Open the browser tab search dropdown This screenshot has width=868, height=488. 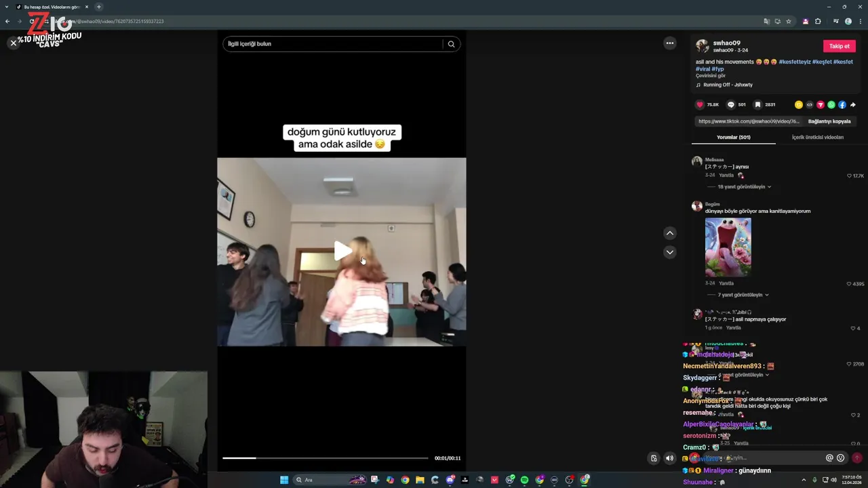tap(6, 7)
